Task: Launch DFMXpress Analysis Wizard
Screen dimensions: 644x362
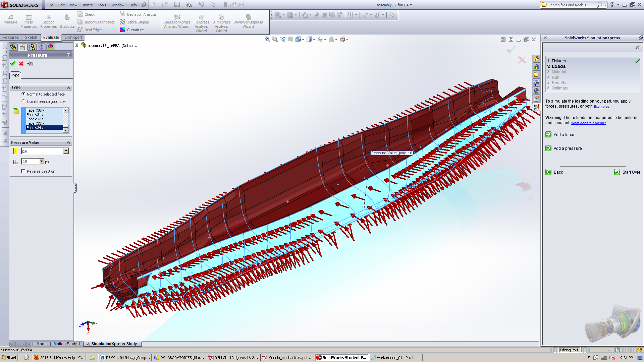Action: [x=221, y=23]
